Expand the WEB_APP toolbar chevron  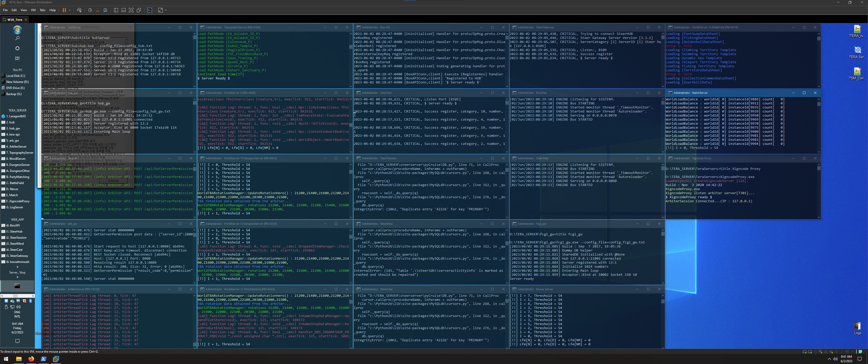(x=17, y=267)
